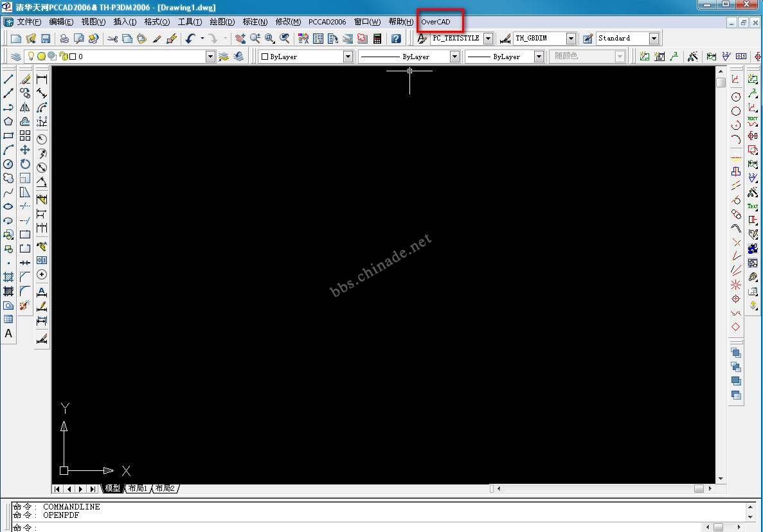
Task: Select the Arc tool in draw toolbar
Action: pyautogui.click(x=8, y=150)
